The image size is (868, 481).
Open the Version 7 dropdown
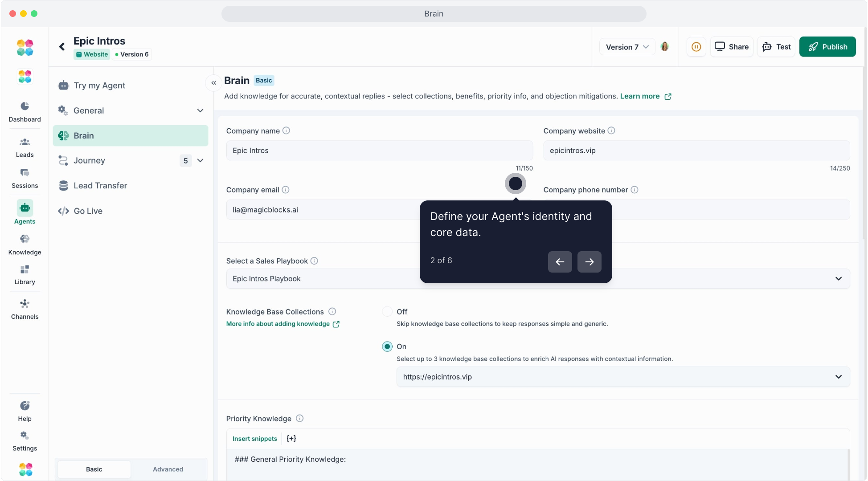pos(627,47)
